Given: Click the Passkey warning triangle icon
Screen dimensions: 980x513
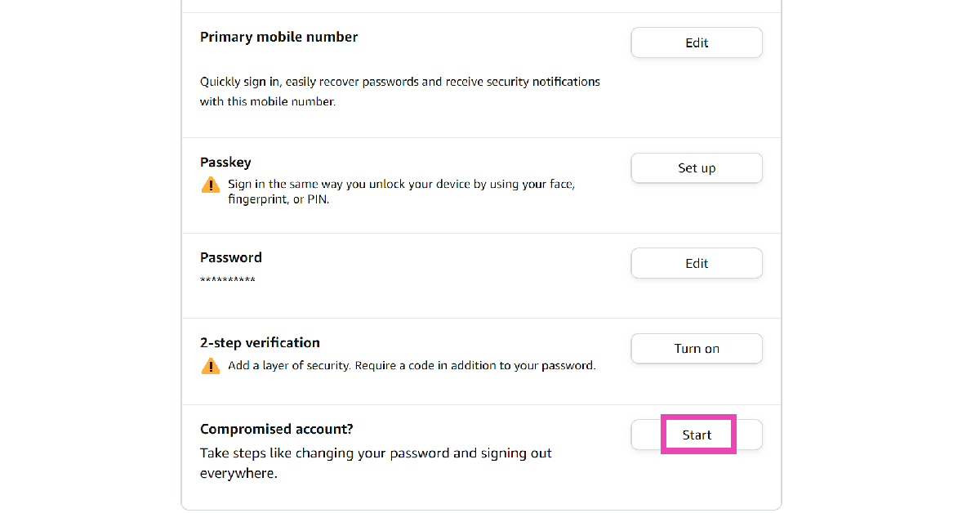Looking at the screenshot, I should 211,185.
